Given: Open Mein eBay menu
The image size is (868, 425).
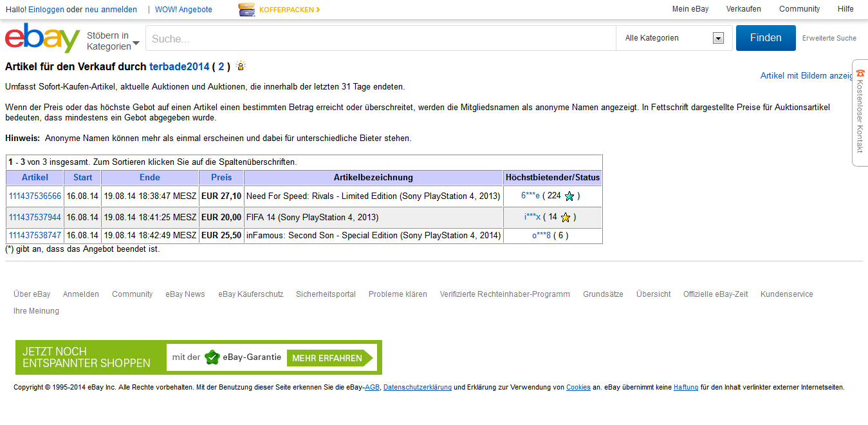Looking at the screenshot, I should (690, 9).
